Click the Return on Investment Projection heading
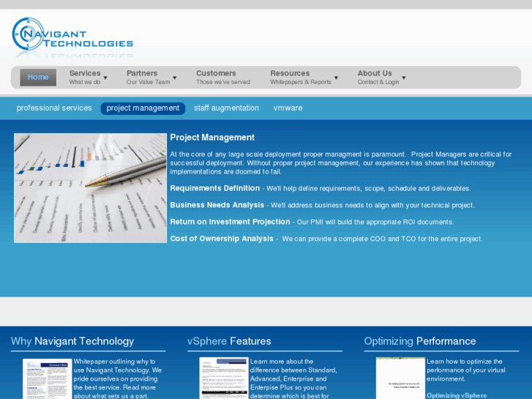Screen dimensions: 532x399 click(x=230, y=222)
